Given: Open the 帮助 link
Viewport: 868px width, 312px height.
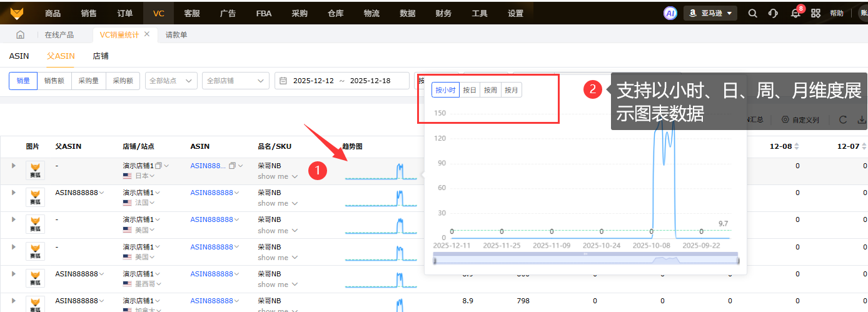Looking at the screenshot, I should [836, 13].
